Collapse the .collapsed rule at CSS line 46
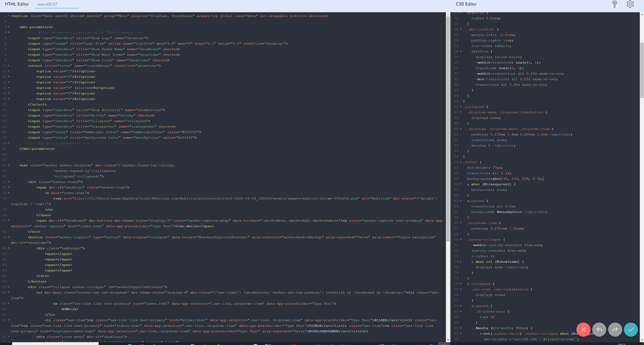 coord(461,107)
